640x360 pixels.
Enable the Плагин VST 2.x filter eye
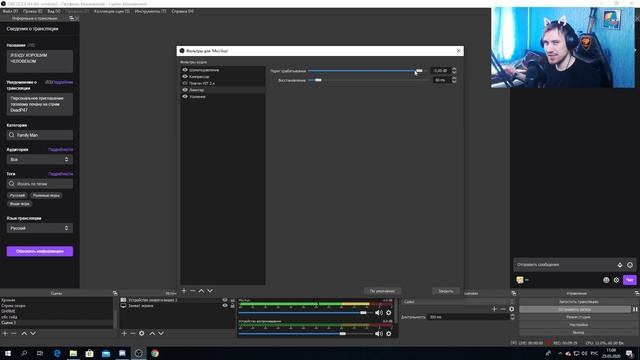pyautogui.click(x=185, y=83)
